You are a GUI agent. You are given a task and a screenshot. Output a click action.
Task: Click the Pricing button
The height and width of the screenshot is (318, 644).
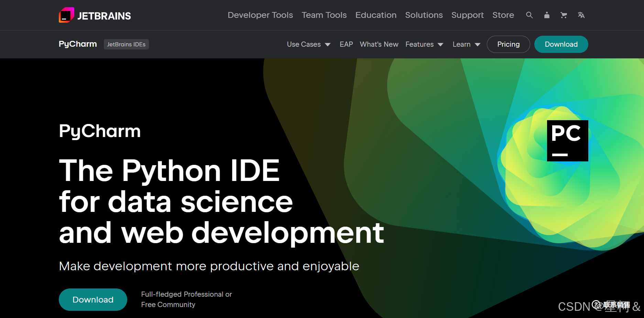pos(508,44)
